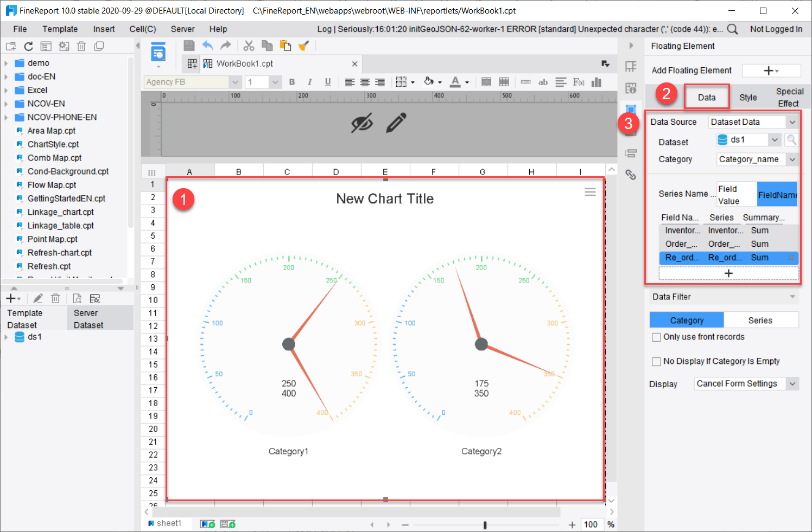Screen dimensions: 812x532
Task: Cut the selection with the Scissors icon
Action: coord(249,46)
